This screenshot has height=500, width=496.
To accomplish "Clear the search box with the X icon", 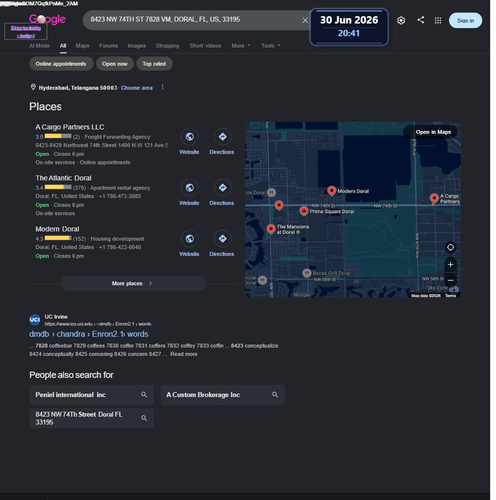I will [x=305, y=20].
